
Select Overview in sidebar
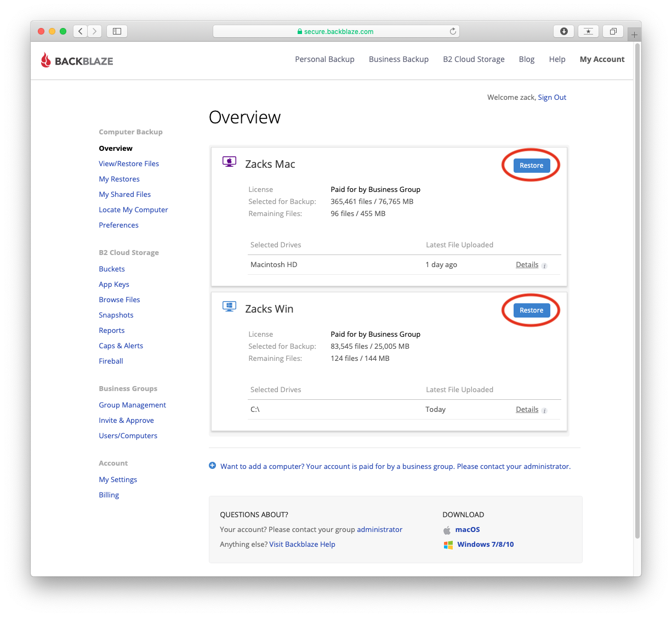(116, 148)
